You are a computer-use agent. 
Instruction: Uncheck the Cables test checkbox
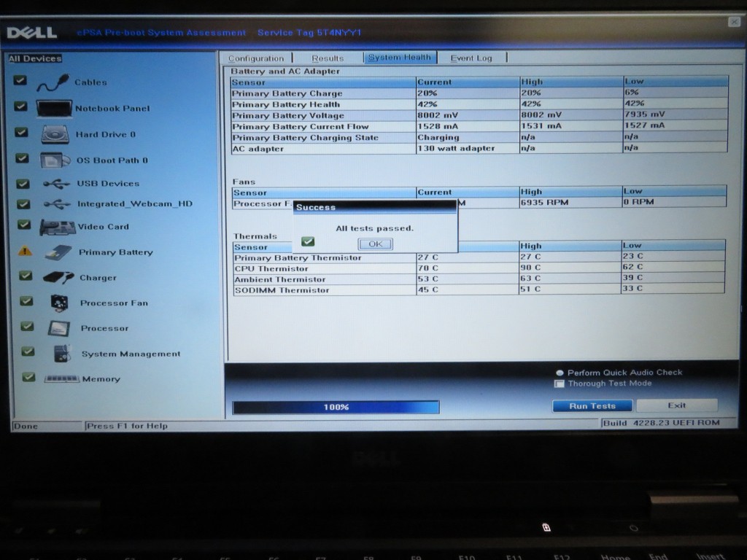tap(20, 80)
